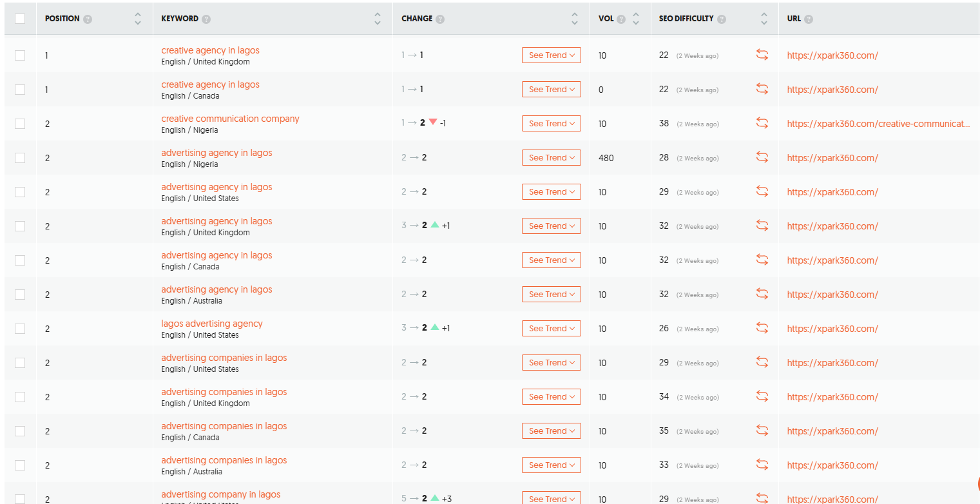
Task: Toggle the select-all checkbox in header
Action: tap(20, 19)
